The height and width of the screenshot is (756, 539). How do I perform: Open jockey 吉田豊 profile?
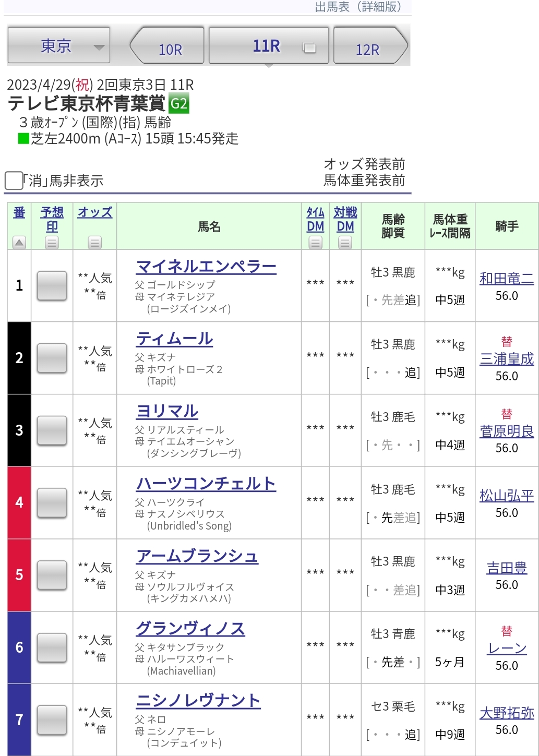507,568
